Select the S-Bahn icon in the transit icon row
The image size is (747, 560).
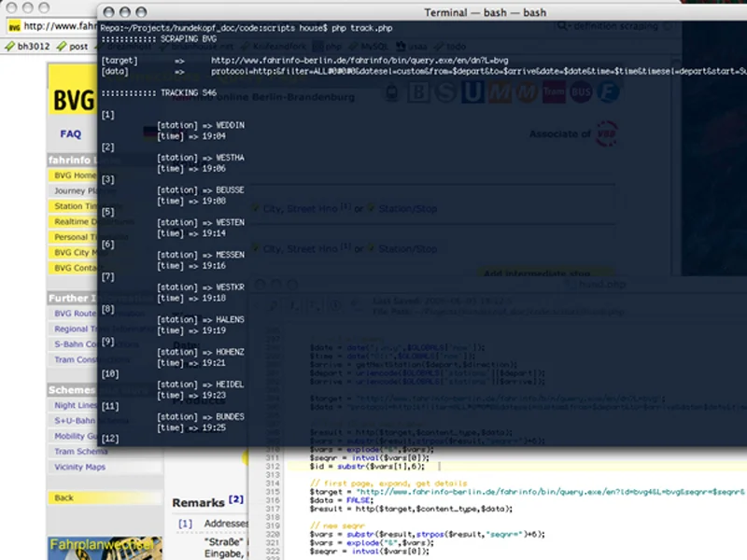(444, 93)
